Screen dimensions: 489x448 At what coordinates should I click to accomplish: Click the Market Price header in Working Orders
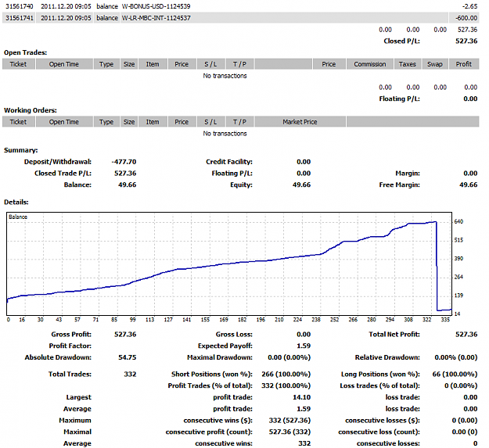[x=300, y=122]
